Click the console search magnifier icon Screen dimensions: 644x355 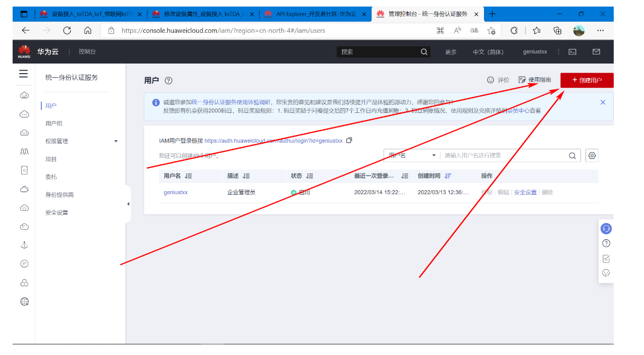coord(424,52)
